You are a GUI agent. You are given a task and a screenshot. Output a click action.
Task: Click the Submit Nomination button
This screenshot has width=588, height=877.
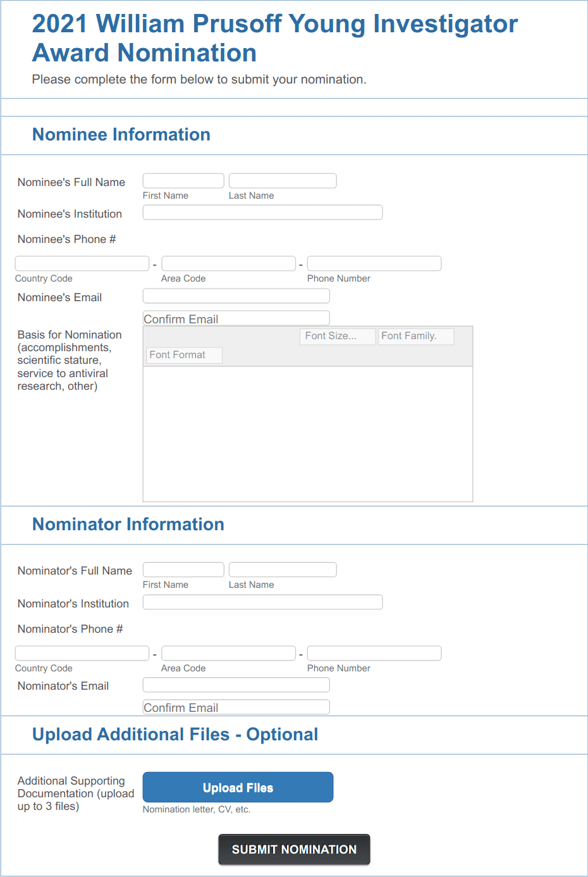pos(293,849)
